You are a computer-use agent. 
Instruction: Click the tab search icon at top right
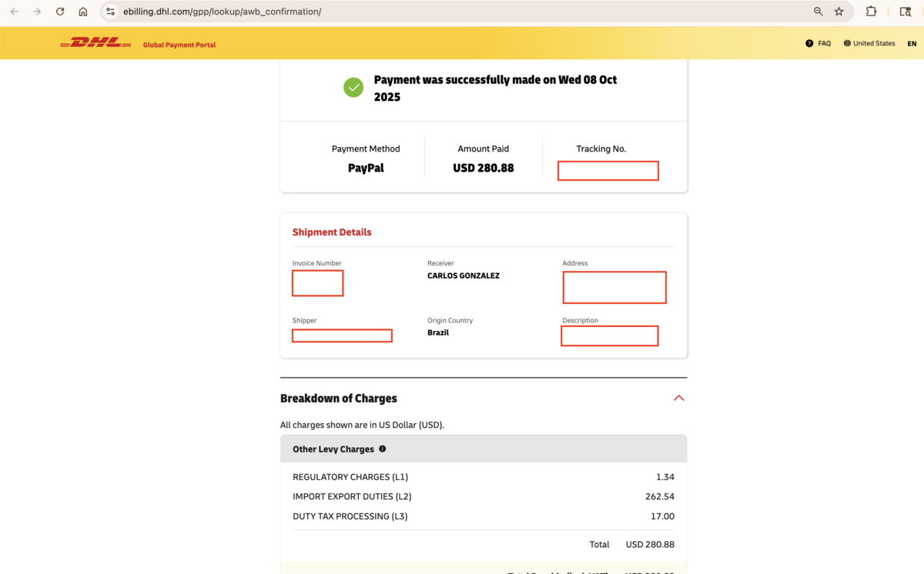906,12
